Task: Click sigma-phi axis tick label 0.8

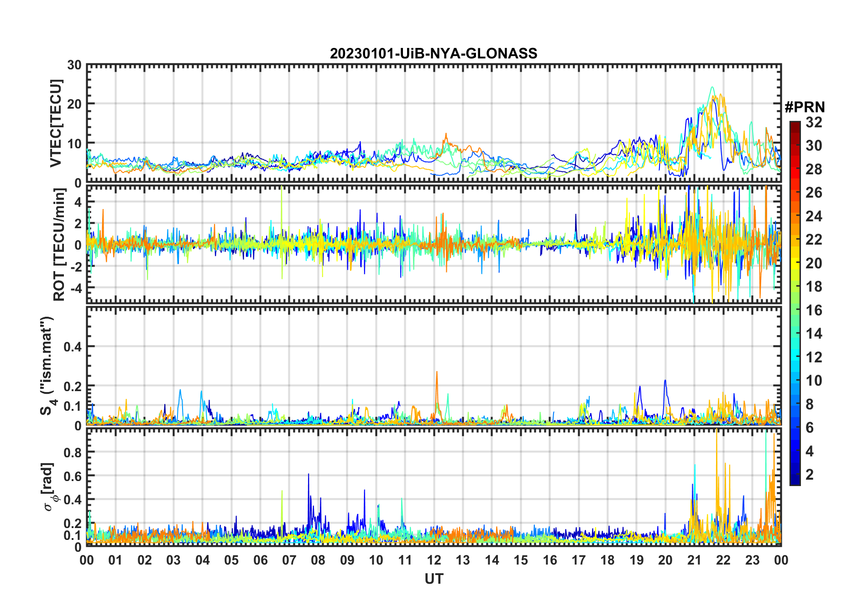Action: tap(73, 452)
